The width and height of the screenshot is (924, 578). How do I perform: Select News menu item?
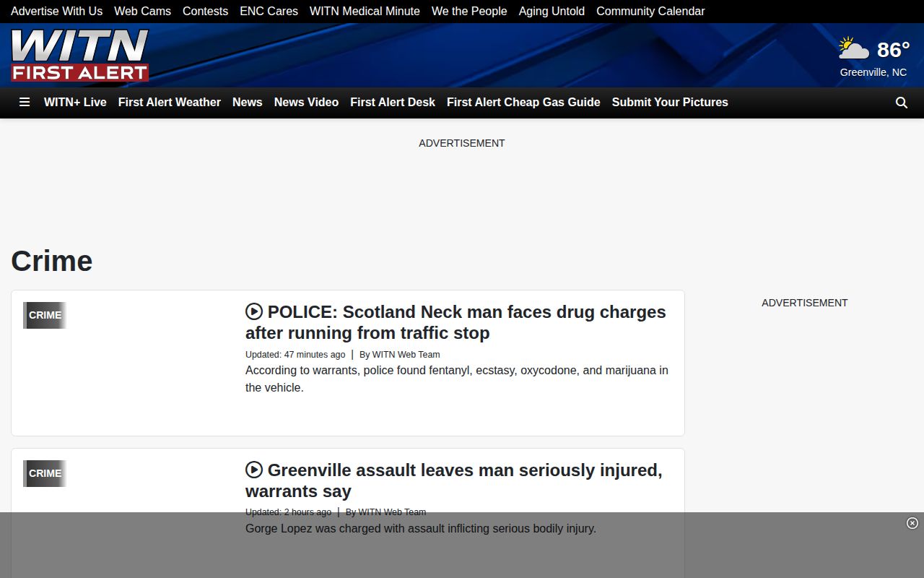tap(248, 103)
